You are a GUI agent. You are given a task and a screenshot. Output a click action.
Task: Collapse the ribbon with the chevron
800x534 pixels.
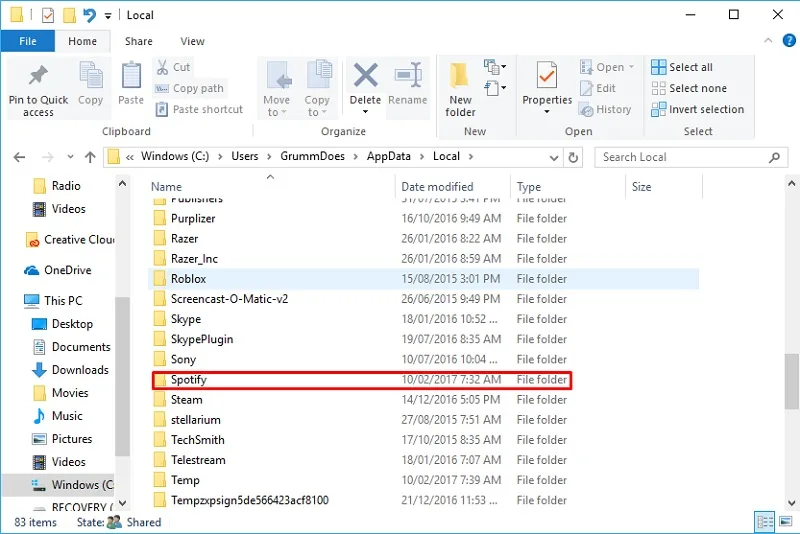click(x=768, y=40)
